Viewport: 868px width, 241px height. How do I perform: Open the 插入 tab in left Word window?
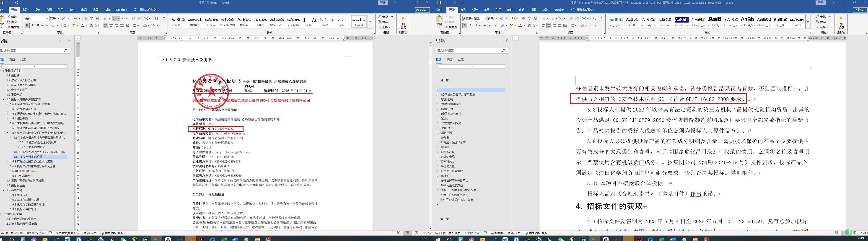(x=26, y=10)
